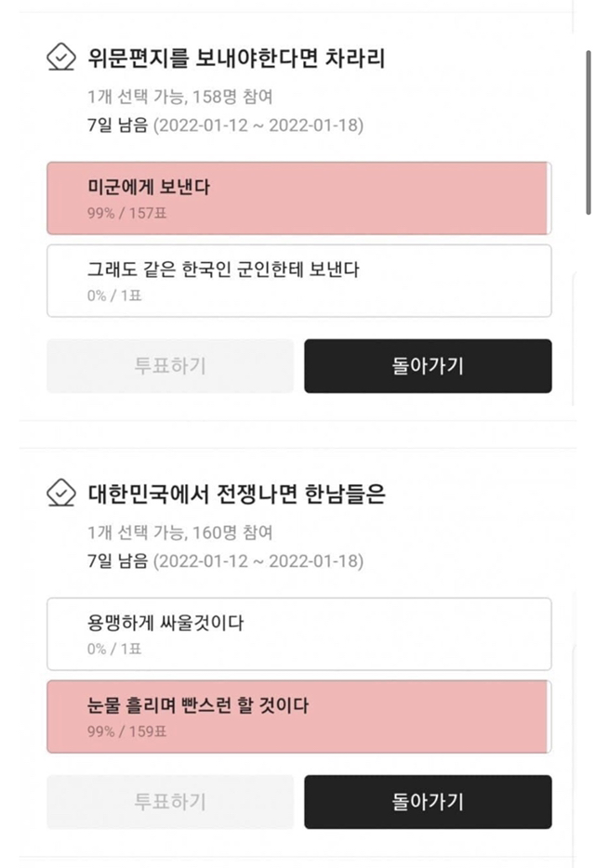This screenshot has width=595, height=868.
Task: Click the 1개 선택 가능, 160명 참여 text
Action: pos(179,533)
